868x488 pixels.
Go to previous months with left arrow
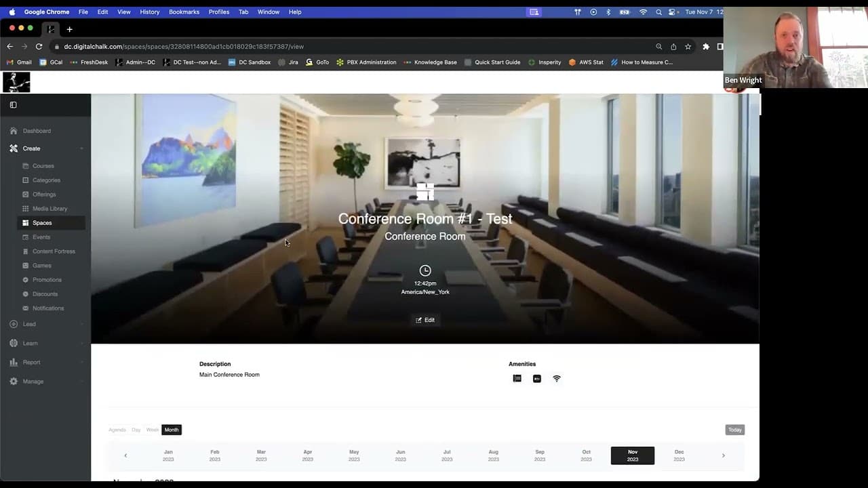pyautogui.click(x=125, y=455)
